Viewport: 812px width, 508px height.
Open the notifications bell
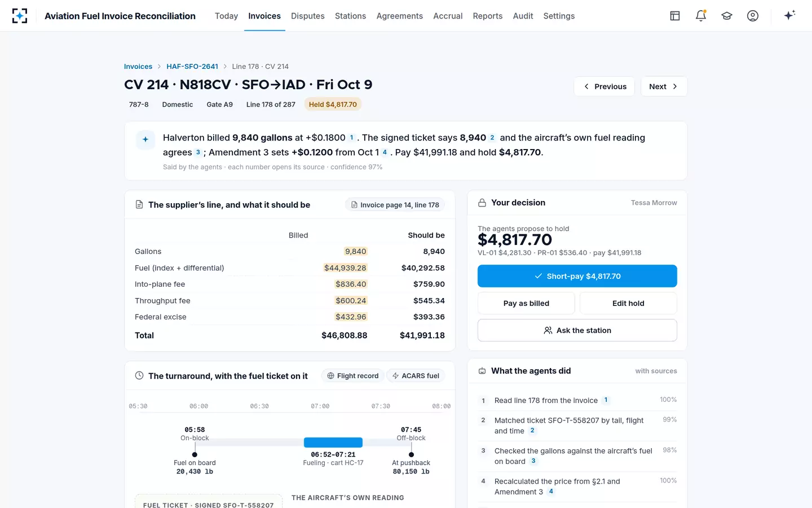pos(701,16)
